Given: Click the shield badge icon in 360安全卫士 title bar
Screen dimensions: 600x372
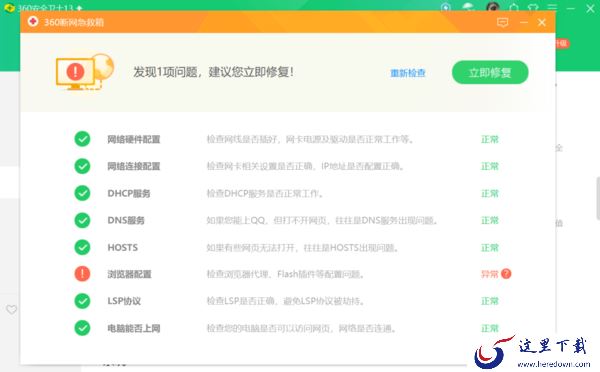Looking at the screenshot, I should coord(446,8).
